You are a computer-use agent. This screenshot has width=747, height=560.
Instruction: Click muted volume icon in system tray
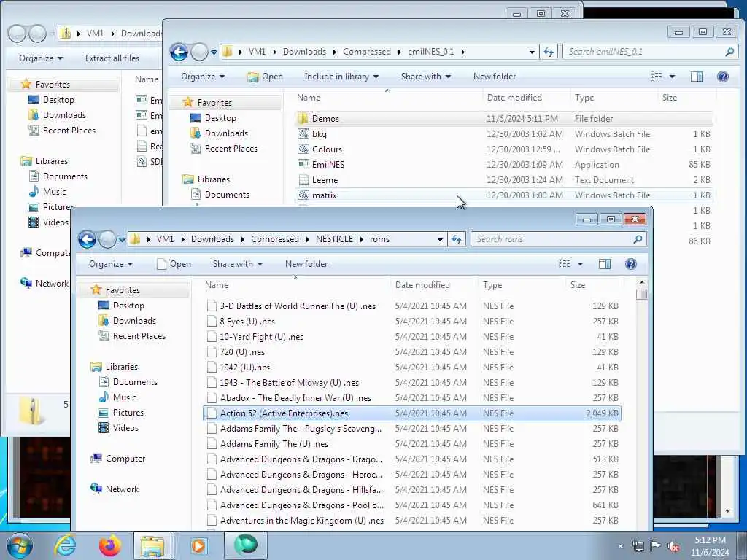(673, 547)
